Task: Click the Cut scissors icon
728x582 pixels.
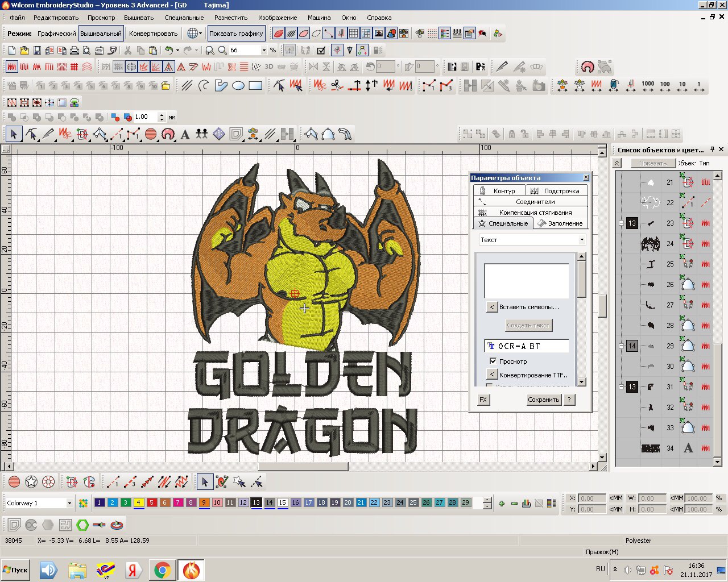Action: click(128, 51)
